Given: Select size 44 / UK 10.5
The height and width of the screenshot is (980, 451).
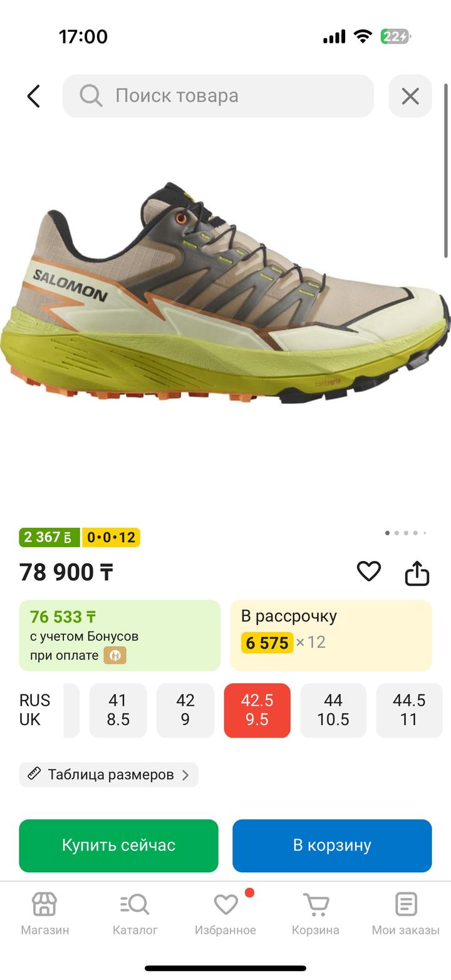Looking at the screenshot, I should click(333, 710).
